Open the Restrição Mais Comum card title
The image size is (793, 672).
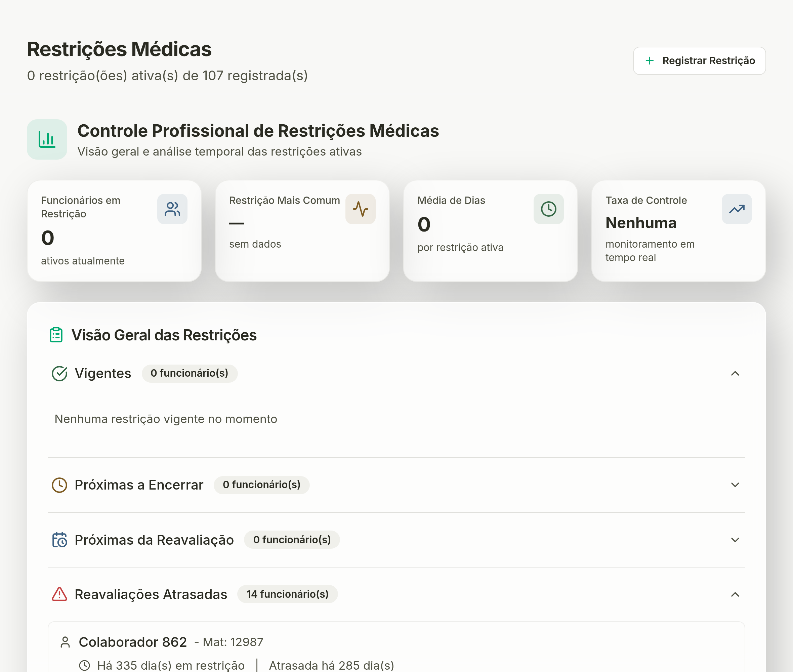click(x=285, y=200)
